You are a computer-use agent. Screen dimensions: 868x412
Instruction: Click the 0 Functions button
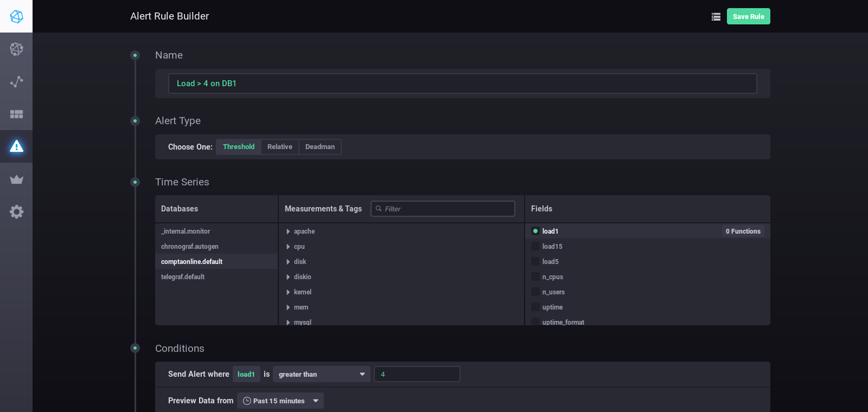[x=743, y=231]
